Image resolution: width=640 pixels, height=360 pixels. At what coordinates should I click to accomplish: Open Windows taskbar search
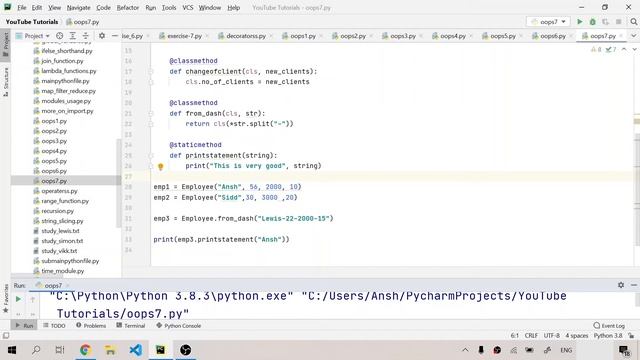[x=36, y=350]
